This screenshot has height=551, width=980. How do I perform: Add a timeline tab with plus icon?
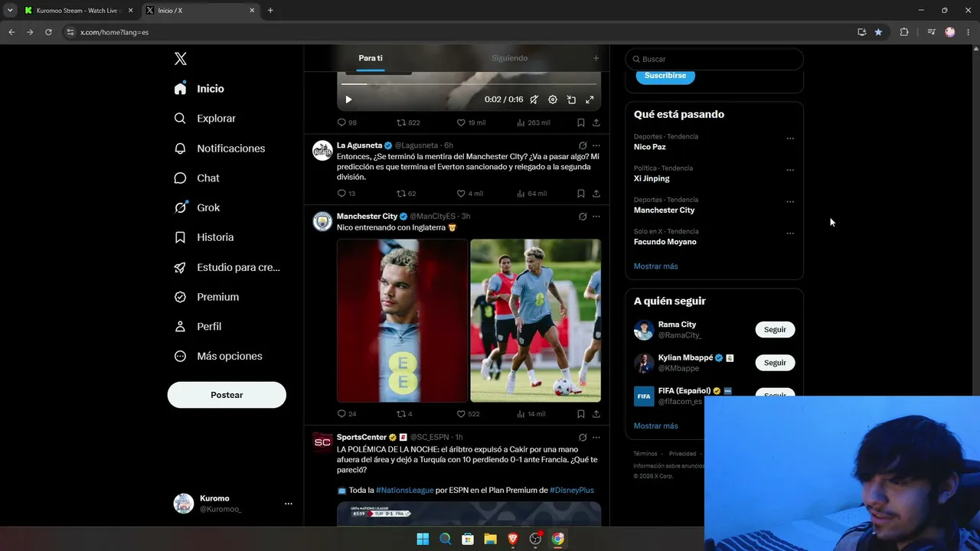tap(596, 58)
